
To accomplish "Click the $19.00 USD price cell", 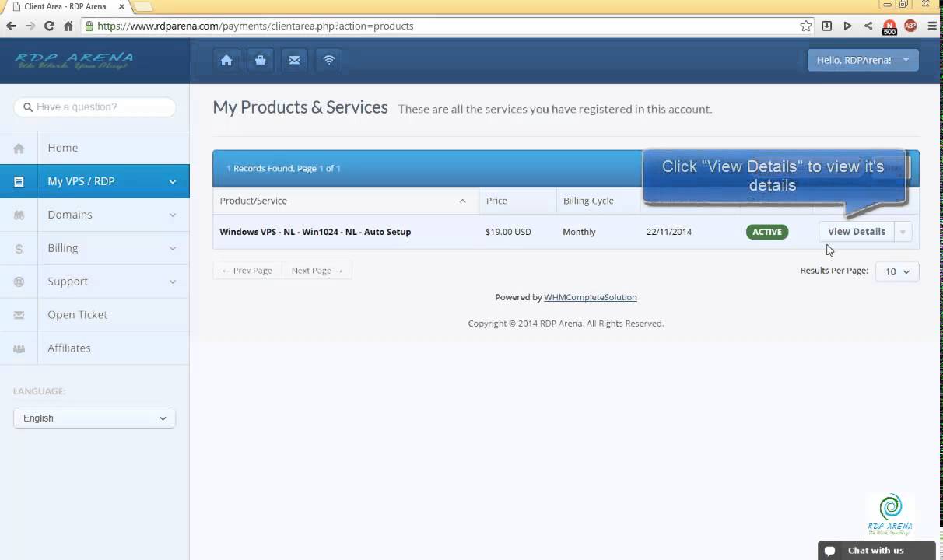I will pyautogui.click(x=508, y=232).
